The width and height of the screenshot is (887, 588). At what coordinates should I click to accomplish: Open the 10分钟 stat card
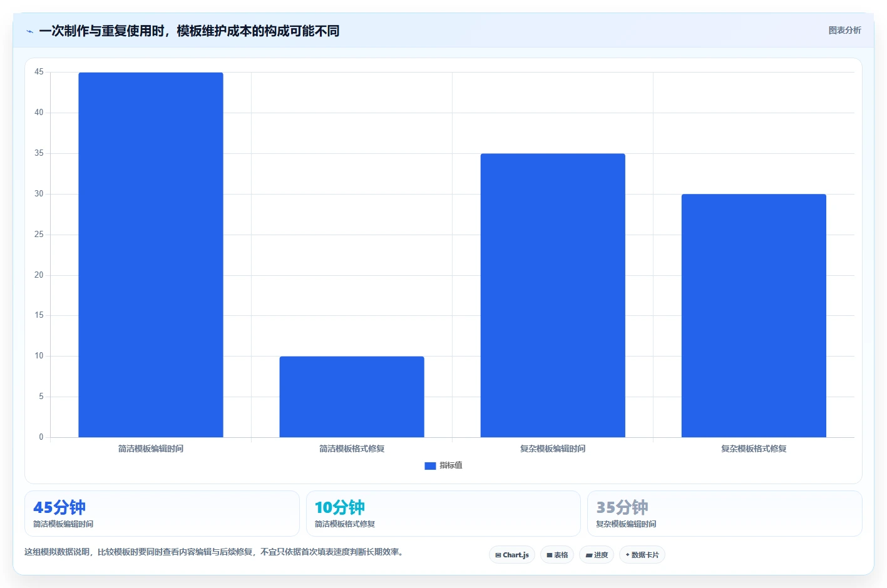[443, 514]
